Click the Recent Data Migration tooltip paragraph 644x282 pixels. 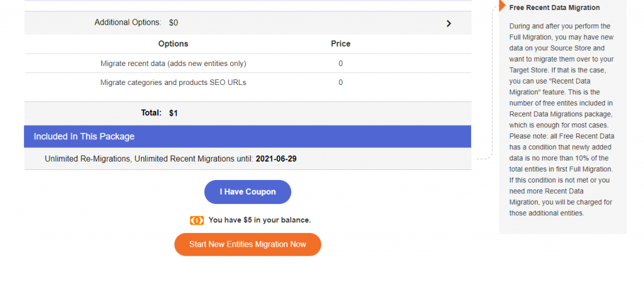pyautogui.click(x=562, y=120)
